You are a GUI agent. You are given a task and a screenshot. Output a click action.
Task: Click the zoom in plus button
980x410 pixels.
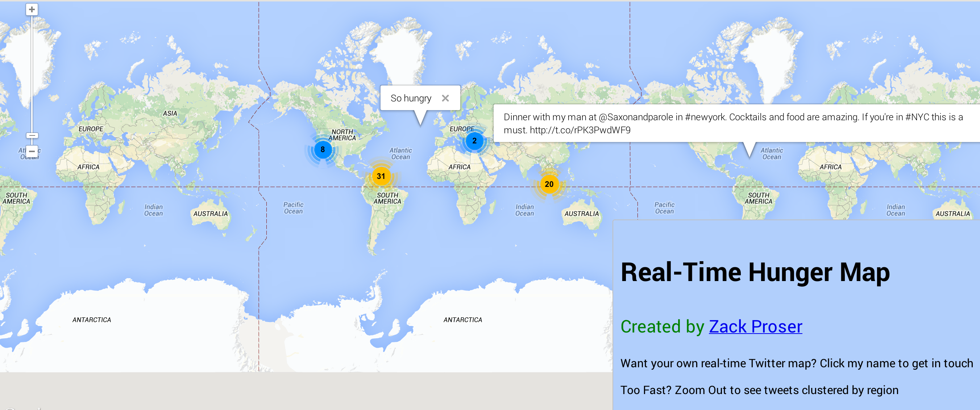pyautogui.click(x=32, y=9)
